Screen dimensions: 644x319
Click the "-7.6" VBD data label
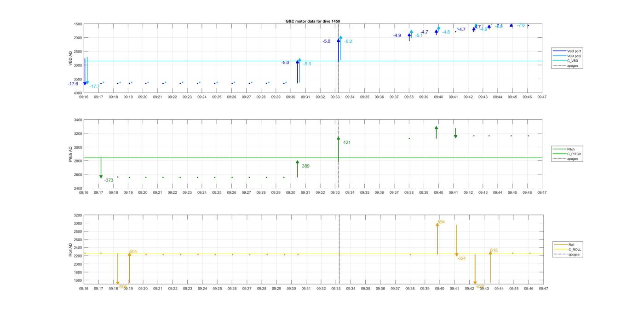click(521, 25)
